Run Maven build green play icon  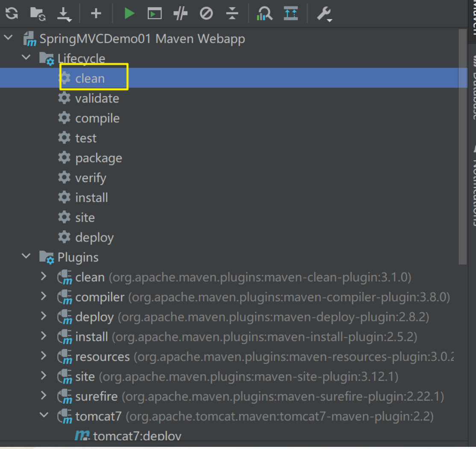pos(129,13)
